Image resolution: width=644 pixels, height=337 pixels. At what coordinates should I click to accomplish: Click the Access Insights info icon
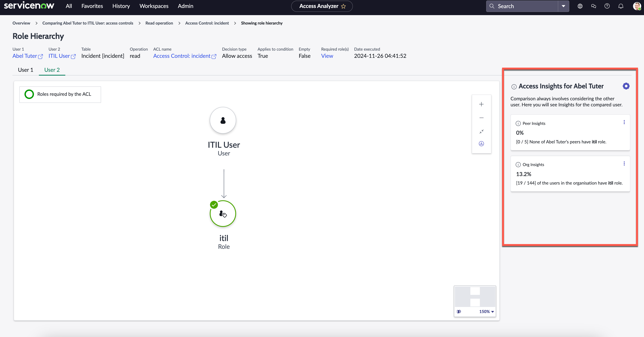click(x=514, y=87)
